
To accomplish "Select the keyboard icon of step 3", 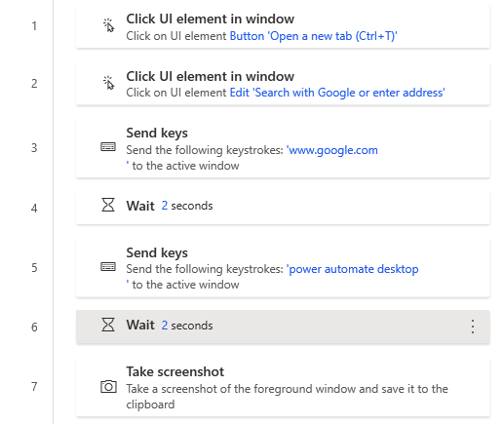I will click(108, 147).
